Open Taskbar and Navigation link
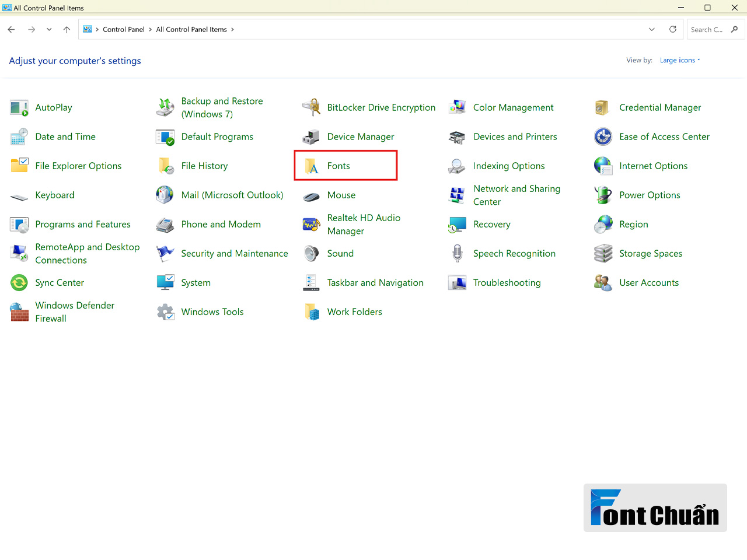The image size is (747, 560). click(375, 282)
